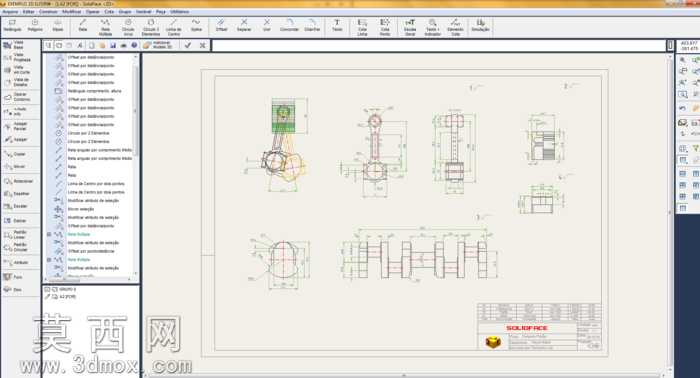This screenshot has height=378, width=700.
Task: Select the Texto tool
Action: [x=337, y=25]
